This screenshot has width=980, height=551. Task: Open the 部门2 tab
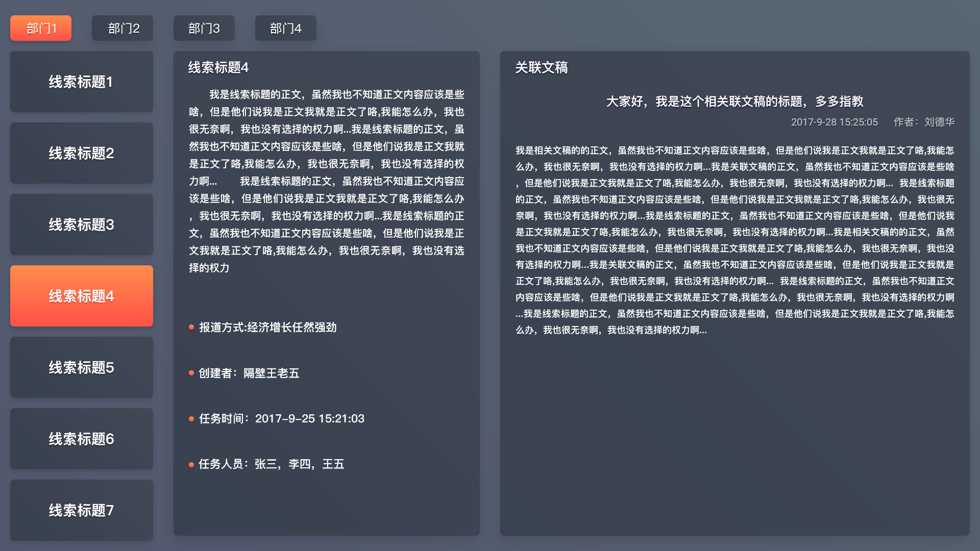click(x=122, y=28)
